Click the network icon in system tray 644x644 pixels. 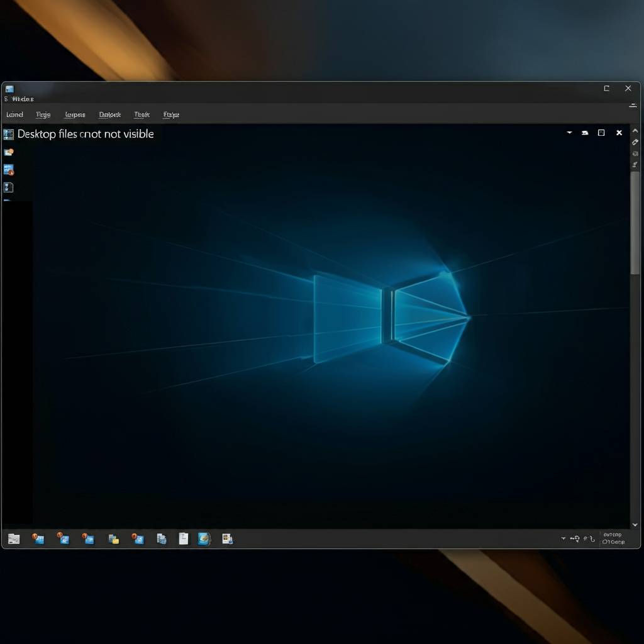[575, 538]
